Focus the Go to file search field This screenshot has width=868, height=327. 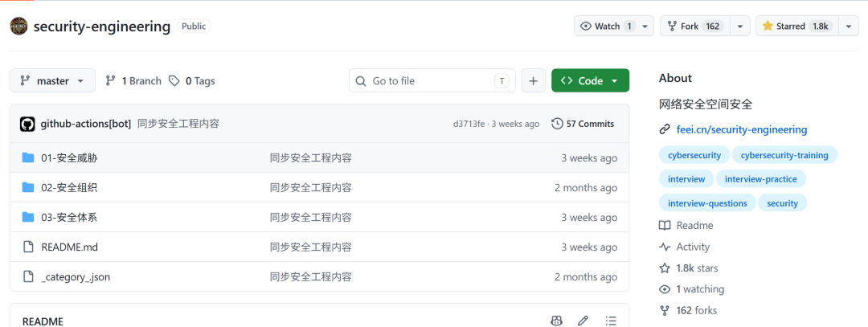[432, 81]
